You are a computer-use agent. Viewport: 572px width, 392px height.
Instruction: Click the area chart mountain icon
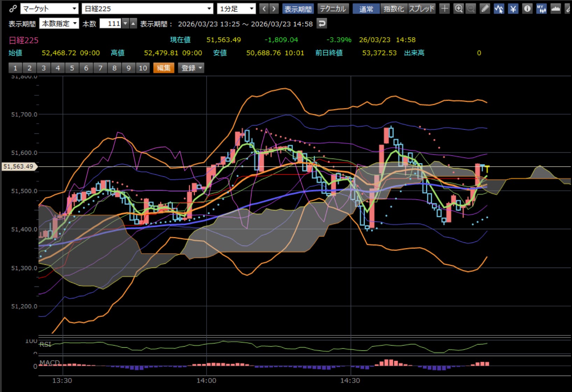tap(556, 9)
